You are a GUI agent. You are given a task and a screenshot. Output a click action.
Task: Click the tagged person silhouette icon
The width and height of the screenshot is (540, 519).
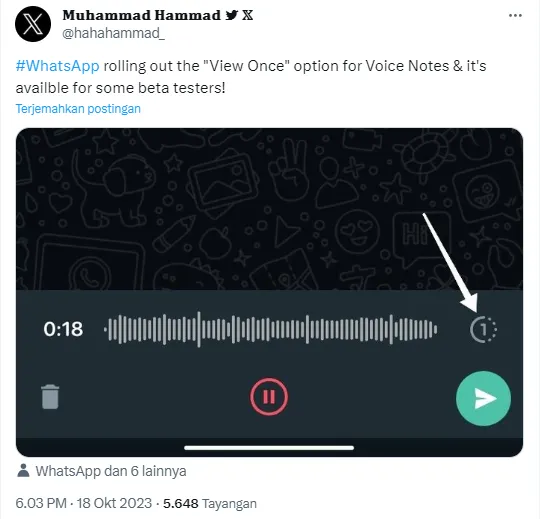[x=23, y=470]
